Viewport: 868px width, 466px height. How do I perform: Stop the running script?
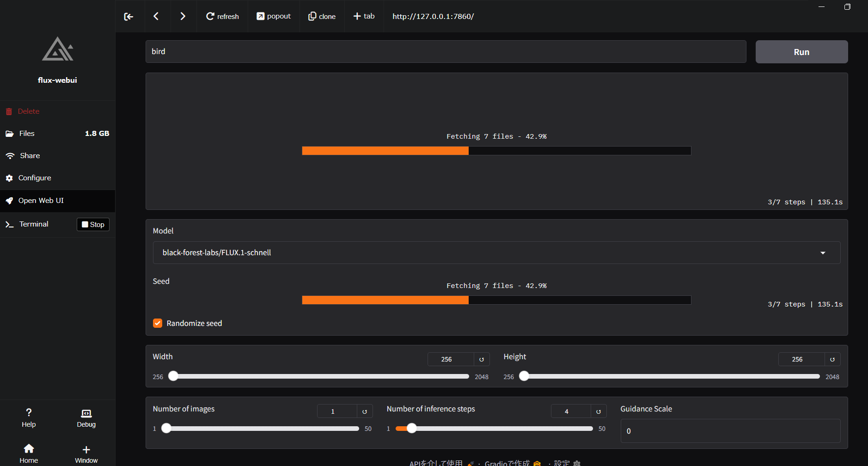point(93,224)
